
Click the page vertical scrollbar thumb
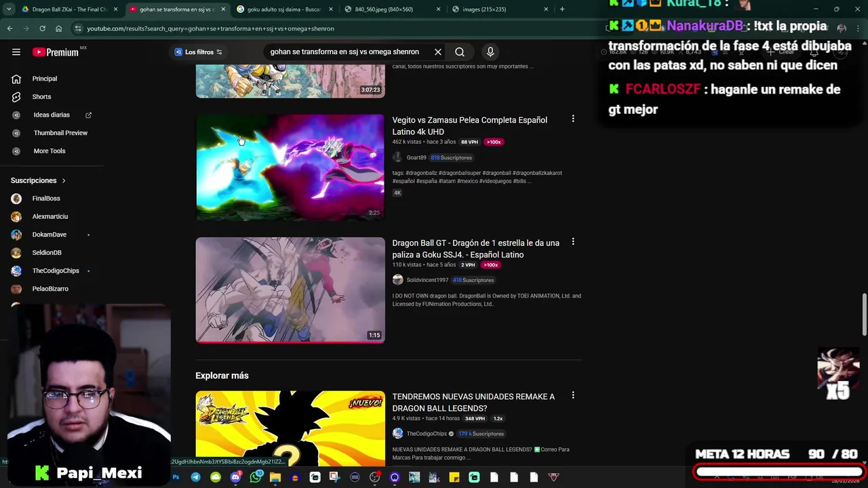864,314
